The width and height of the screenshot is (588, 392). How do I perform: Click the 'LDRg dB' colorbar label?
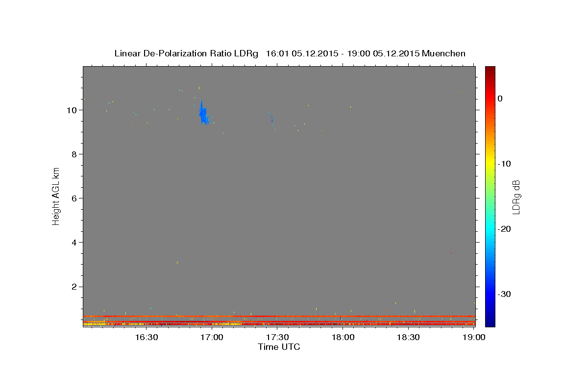pos(515,197)
